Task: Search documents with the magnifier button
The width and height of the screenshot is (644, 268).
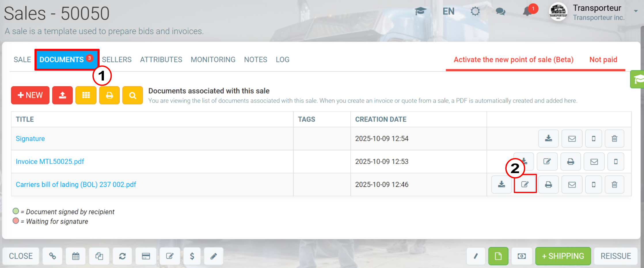Action: point(132,95)
